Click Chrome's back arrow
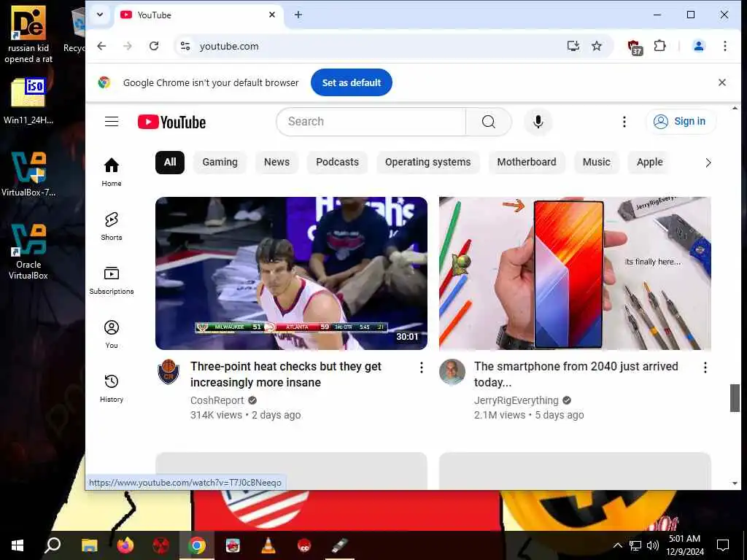The image size is (747, 560). (101, 46)
